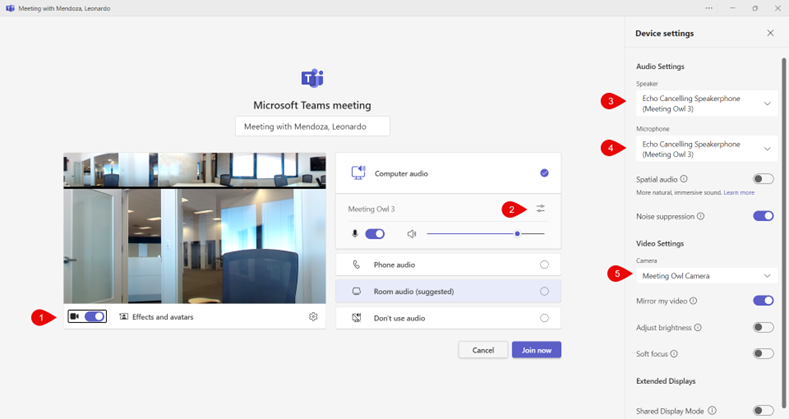Expand the Speaker device dropdown
Screen dimensions: 789x419
(x=705, y=103)
